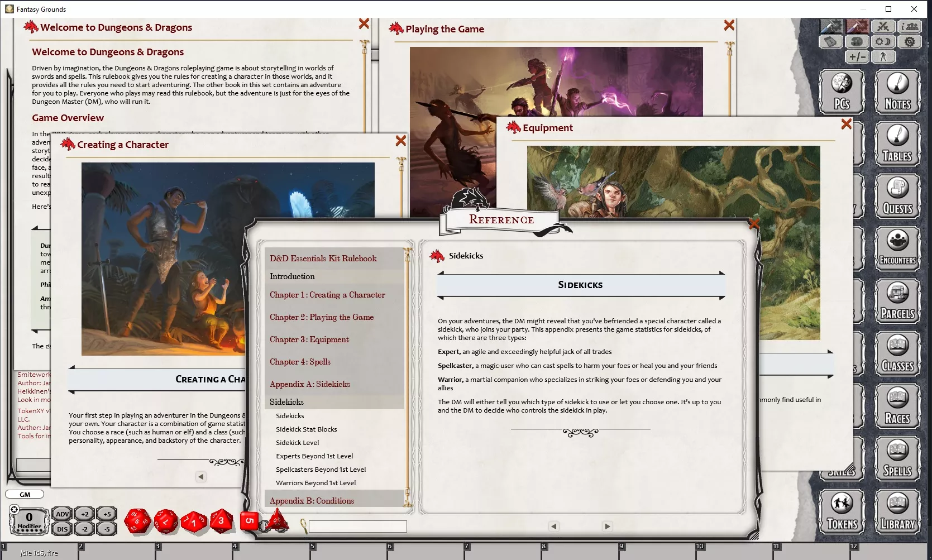Toggle the DIS disadvantage button

click(62, 529)
